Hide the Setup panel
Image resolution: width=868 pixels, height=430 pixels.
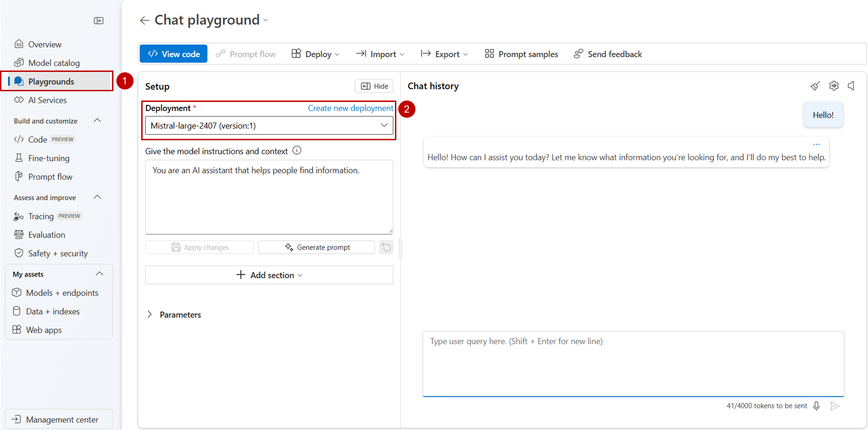point(374,86)
